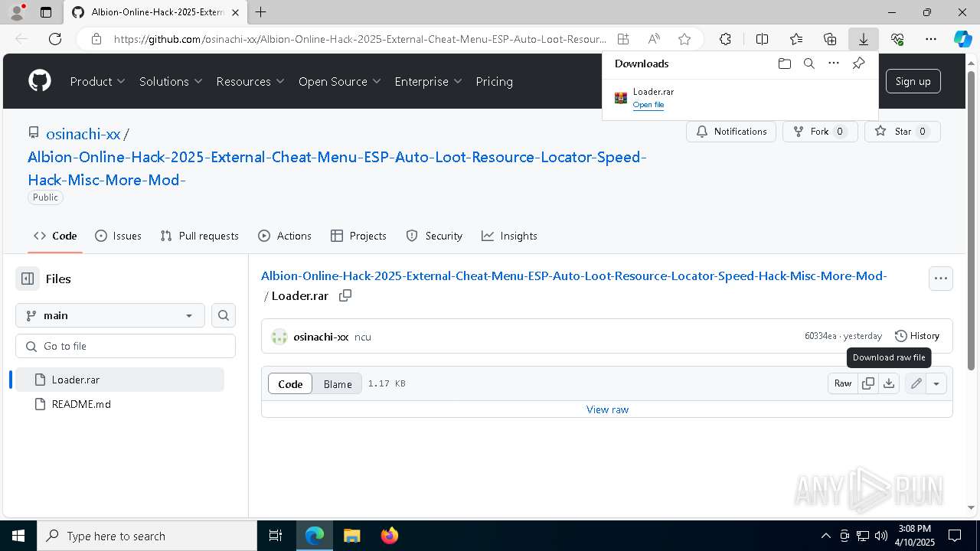Click the Raw button
Screen dimensions: 980x551
pyautogui.click(x=843, y=383)
